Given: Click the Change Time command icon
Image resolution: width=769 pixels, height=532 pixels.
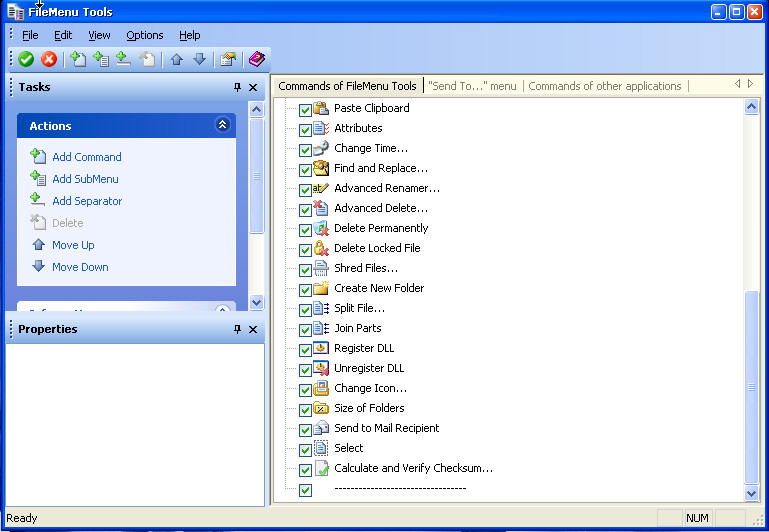Looking at the screenshot, I should pyautogui.click(x=321, y=148).
